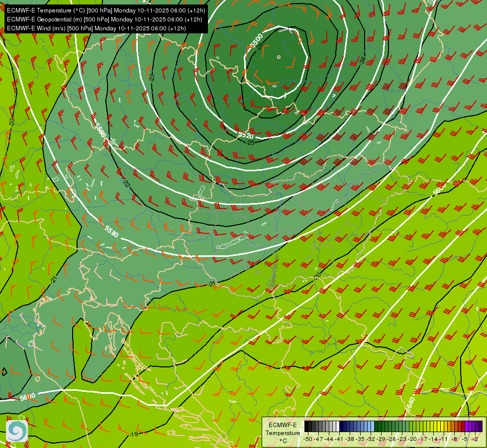Click the 5560 geopotential contour label

(100, 130)
